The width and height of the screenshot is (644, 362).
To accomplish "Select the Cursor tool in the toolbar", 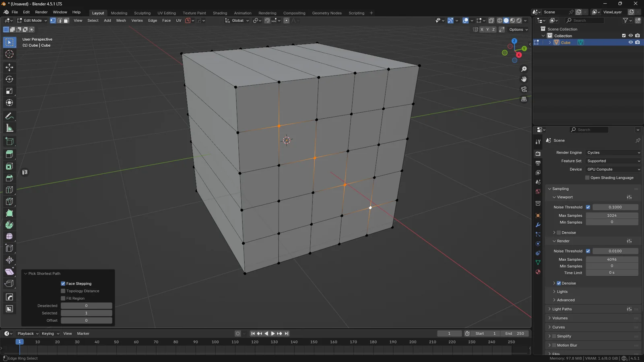I will 9,54.
